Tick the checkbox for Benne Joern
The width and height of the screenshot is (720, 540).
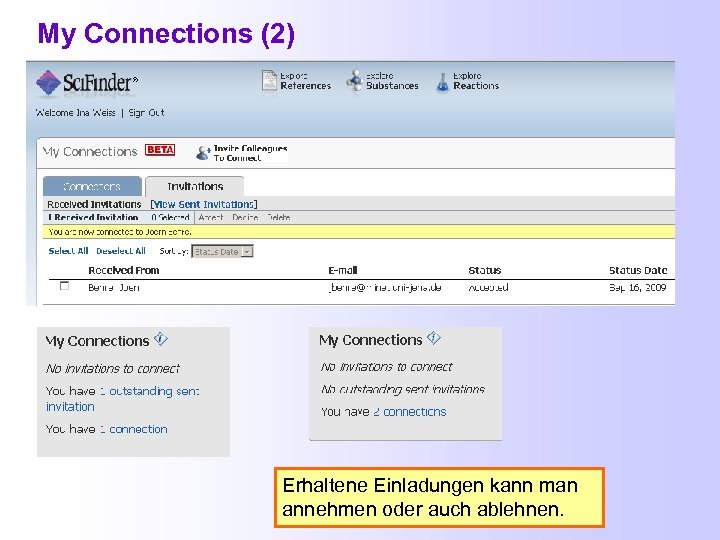(65, 286)
